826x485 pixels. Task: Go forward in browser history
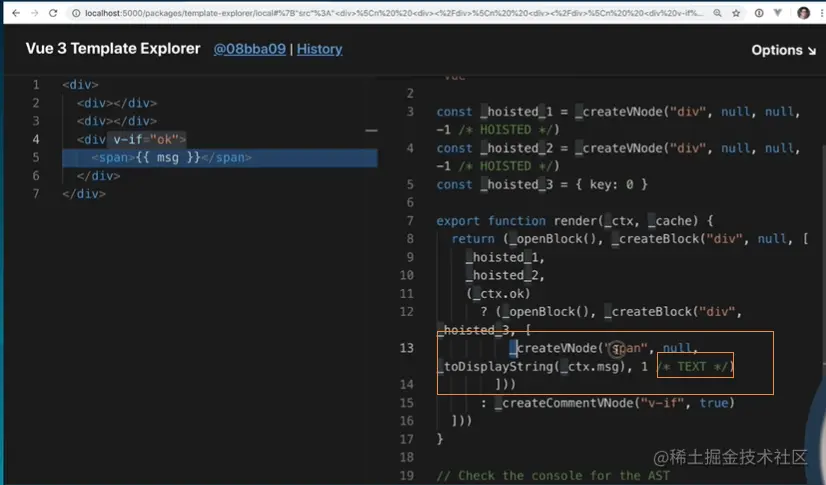[x=34, y=13]
